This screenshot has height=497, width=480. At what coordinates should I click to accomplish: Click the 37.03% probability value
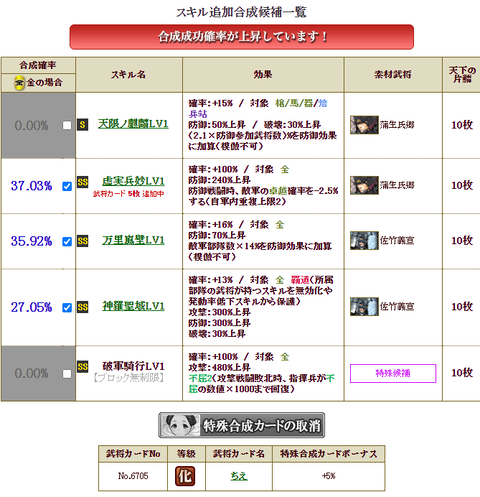pyautogui.click(x=31, y=186)
